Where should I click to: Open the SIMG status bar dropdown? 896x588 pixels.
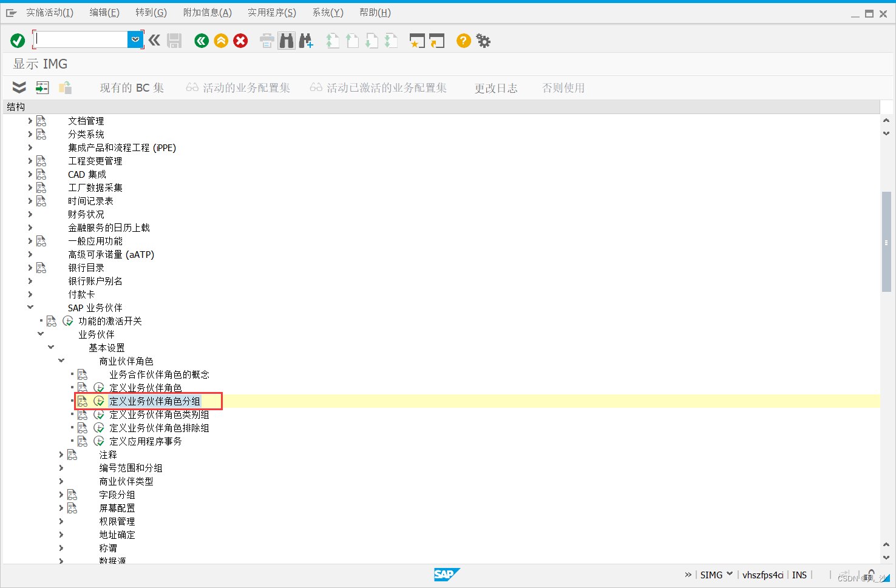730,574
